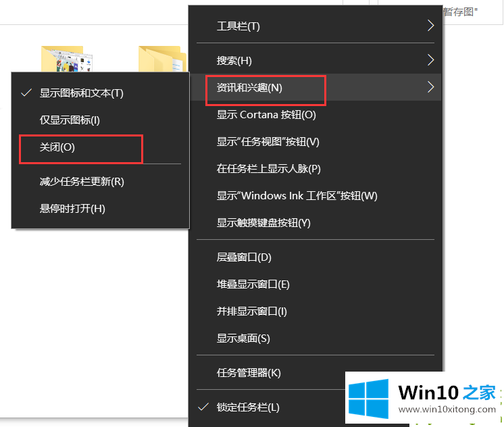Choose 层叠窗口(D) to cascade windows
Image resolution: width=504 pixels, height=427 pixels.
tap(243, 257)
